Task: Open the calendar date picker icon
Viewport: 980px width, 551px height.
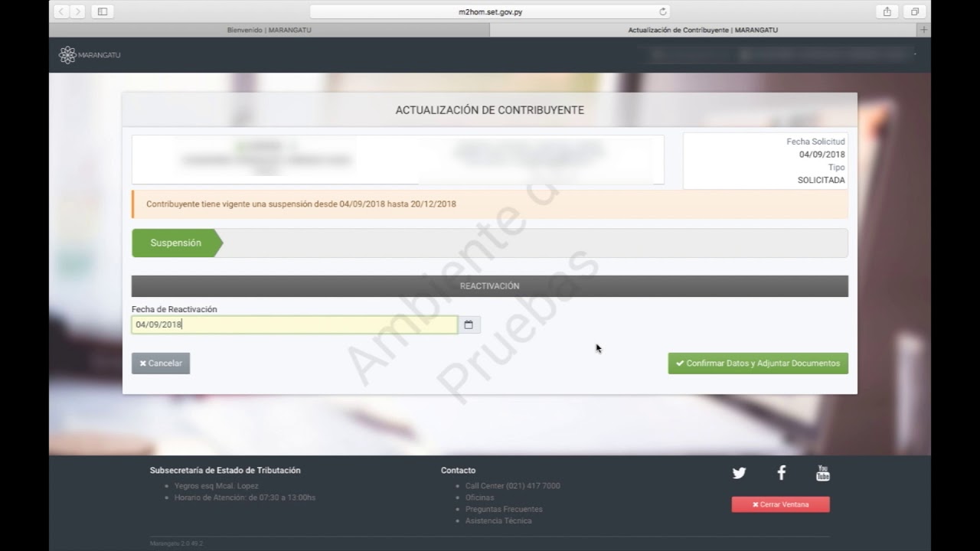Action: pos(469,325)
